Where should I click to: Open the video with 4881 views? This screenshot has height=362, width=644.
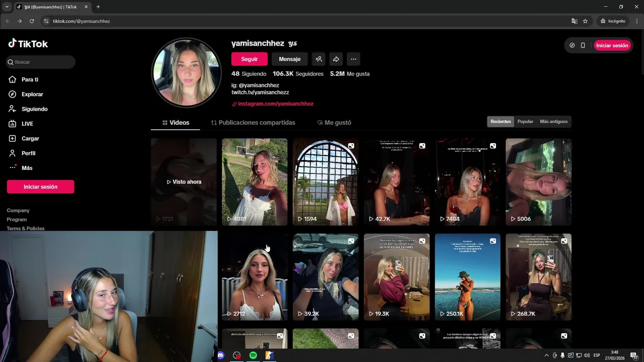pos(255,182)
